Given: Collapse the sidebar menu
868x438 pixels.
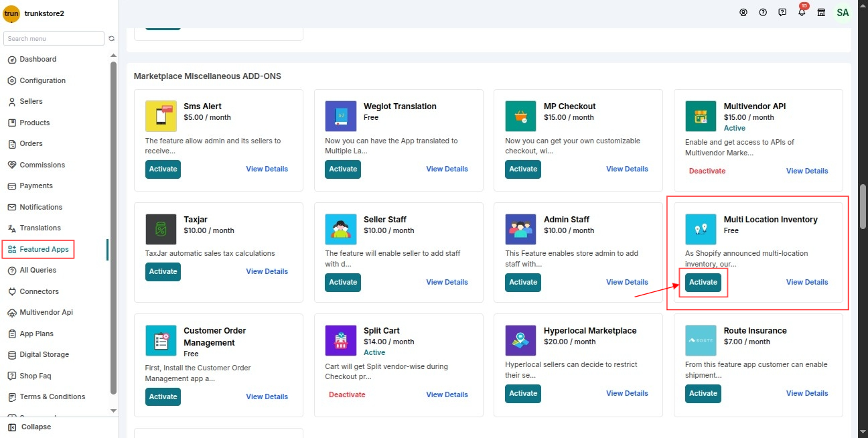Looking at the screenshot, I should point(29,427).
